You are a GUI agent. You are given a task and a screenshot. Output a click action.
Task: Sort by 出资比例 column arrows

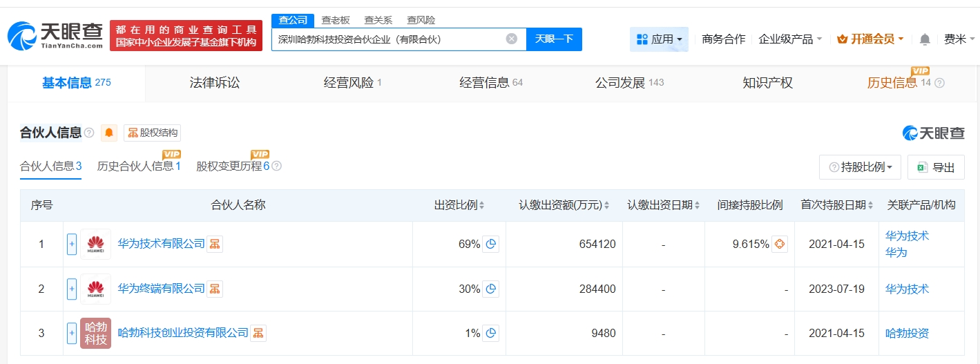click(482, 206)
